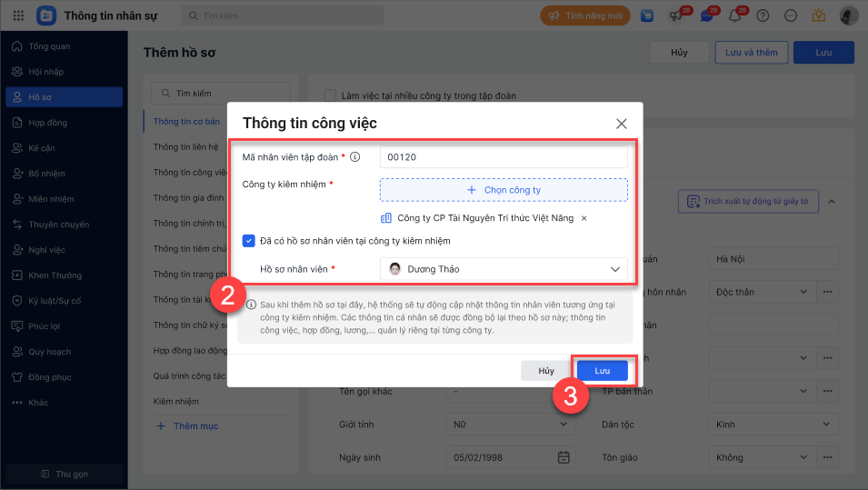Check Làm việc tại nhiều công ty trong tập đoàn
Screen dimensions: 868x490
click(330, 95)
